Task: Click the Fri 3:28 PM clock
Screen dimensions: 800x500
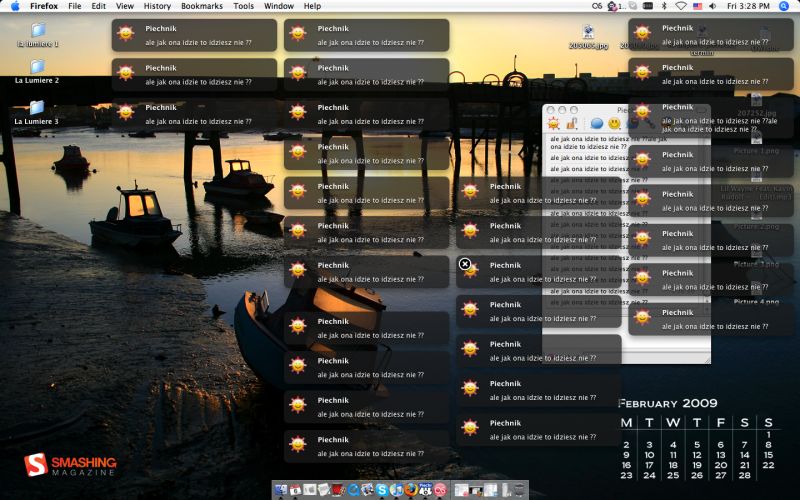Action: click(748, 6)
